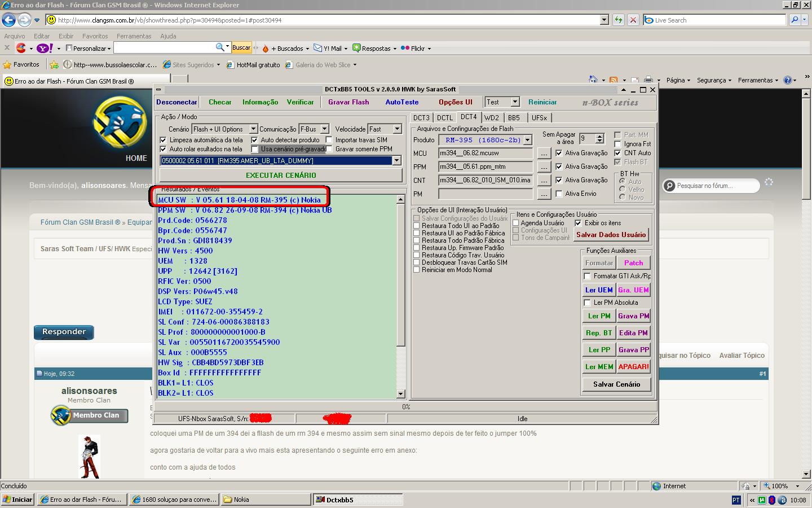Toggle Limpeza automática da tela checkbox
Screen dimensions: 812x508
click(x=164, y=140)
